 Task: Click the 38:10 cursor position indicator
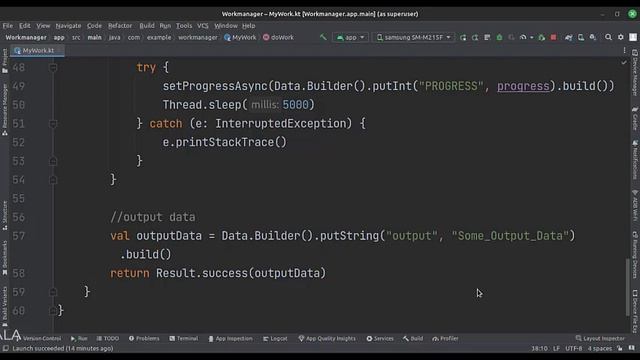pyautogui.click(x=539, y=348)
